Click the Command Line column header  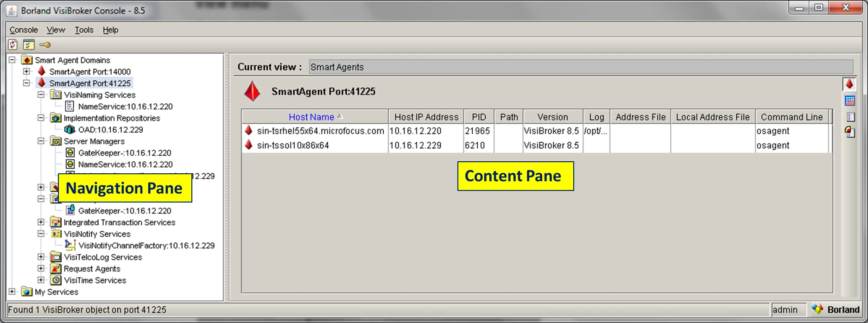[x=792, y=117]
